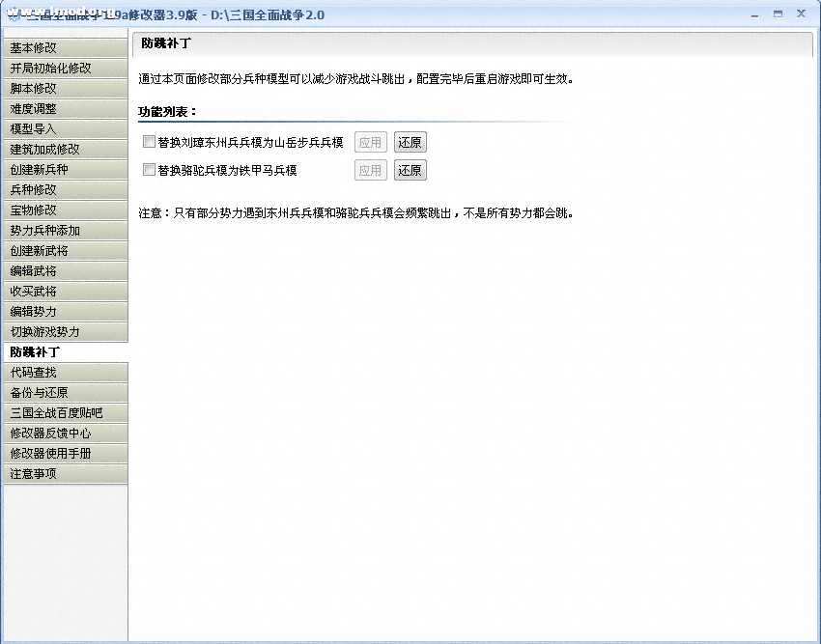This screenshot has height=644, width=821.
Task: Select 建筑加成修改 sidebar item
Action: click(65, 149)
